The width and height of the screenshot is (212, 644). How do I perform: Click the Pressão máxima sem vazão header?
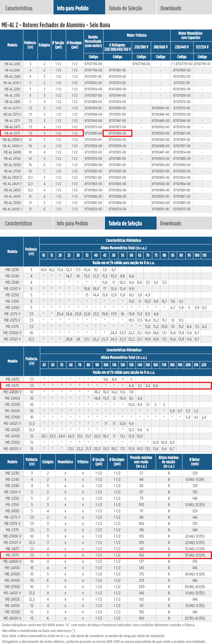pyautogui.click(x=141, y=462)
